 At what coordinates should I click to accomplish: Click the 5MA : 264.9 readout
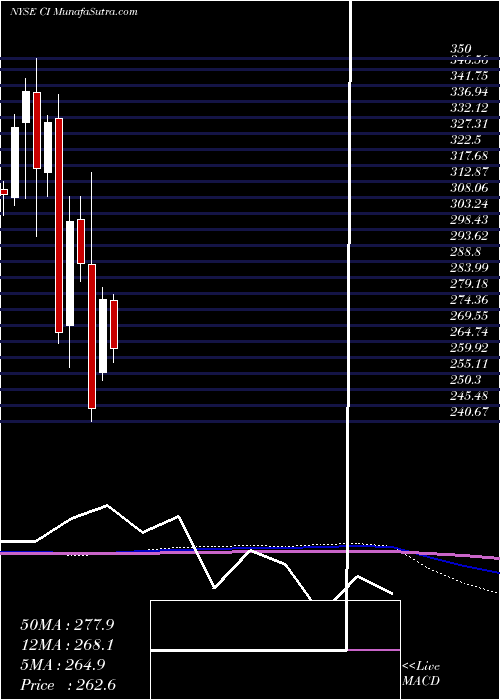click(63, 665)
